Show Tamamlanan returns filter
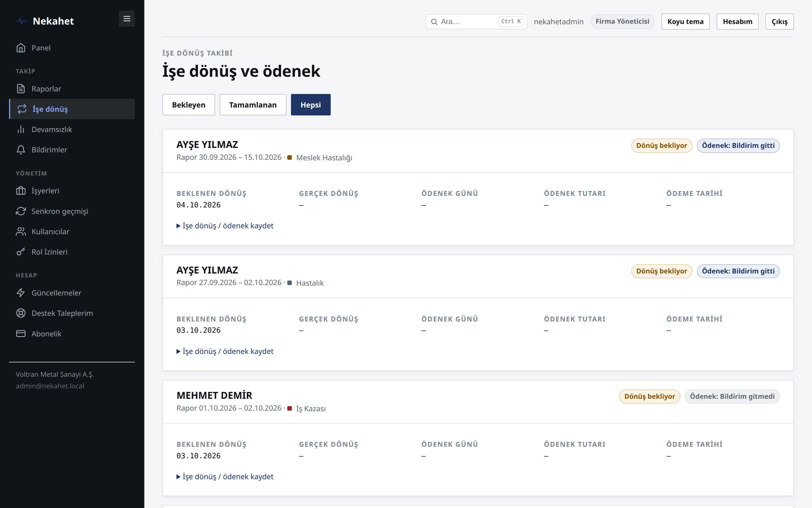812x508 pixels. coord(253,105)
